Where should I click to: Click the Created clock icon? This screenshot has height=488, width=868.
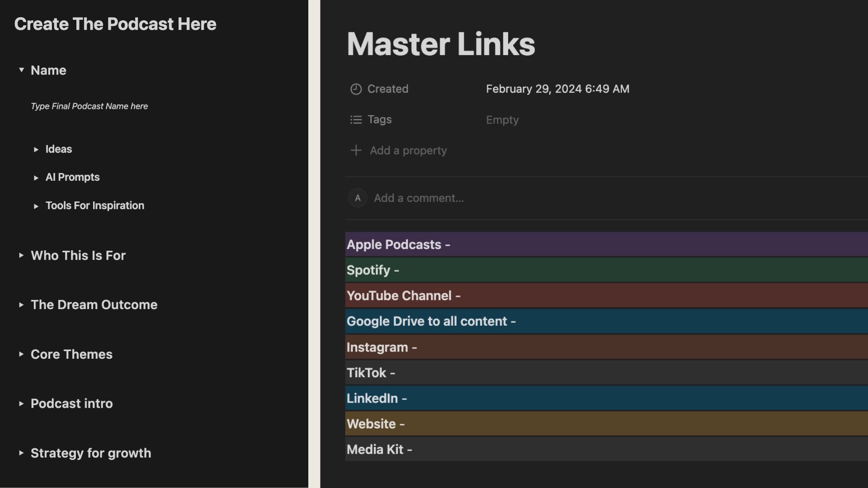(x=356, y=89)
